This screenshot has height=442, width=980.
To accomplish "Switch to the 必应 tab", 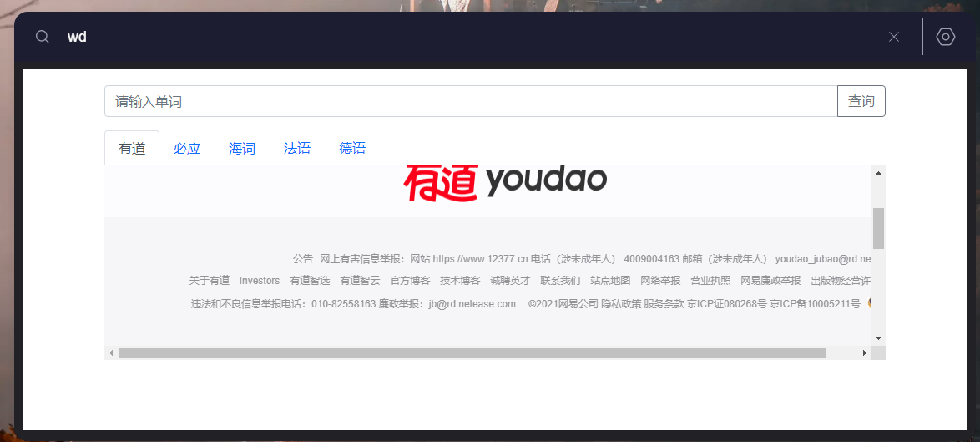I will [x=187, y=148].
